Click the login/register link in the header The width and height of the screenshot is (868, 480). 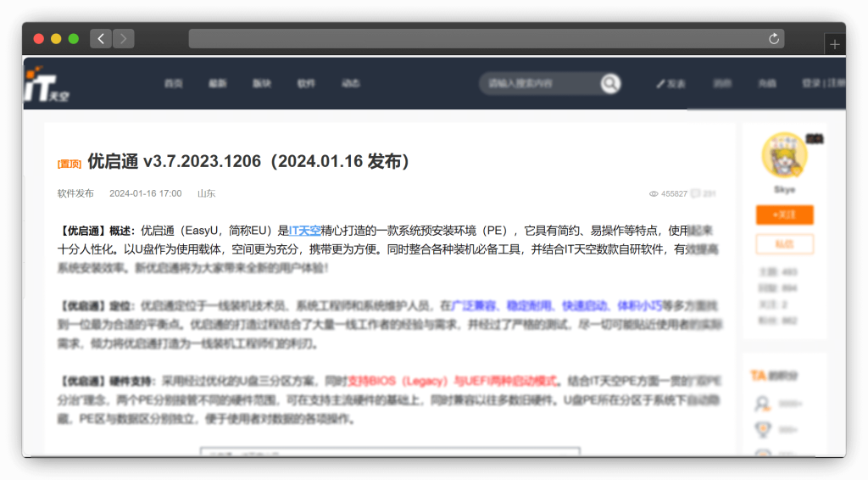click(823, 84)
